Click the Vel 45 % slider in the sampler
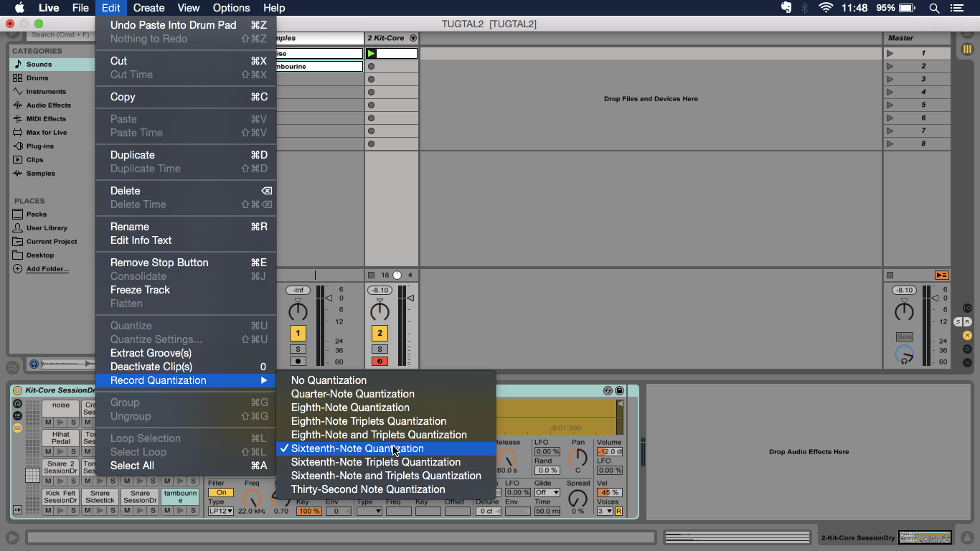The width and height of the screenshot is (980, 551). [x=608, y=493]
